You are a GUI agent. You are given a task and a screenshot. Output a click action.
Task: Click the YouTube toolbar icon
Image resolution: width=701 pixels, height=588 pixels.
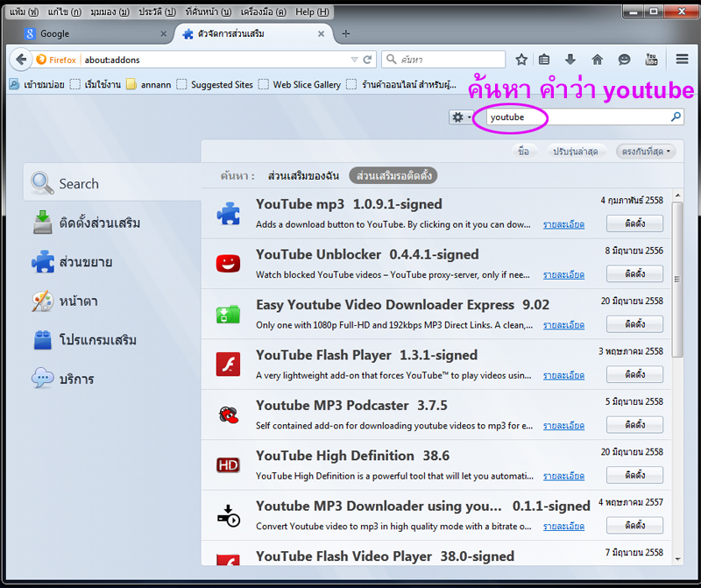click(651, 60)
